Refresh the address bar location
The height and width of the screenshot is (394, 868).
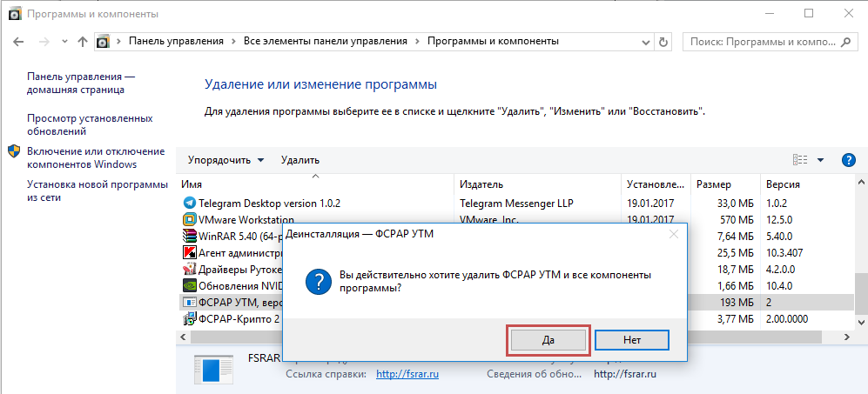click(x=664, y=41)
